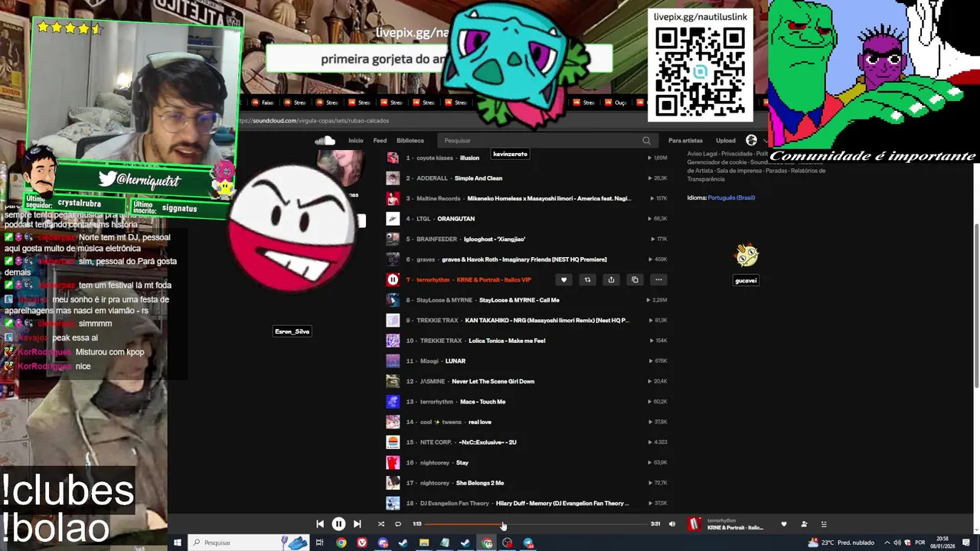
Task: Like the Italics VIP track row
Action: 563,279
